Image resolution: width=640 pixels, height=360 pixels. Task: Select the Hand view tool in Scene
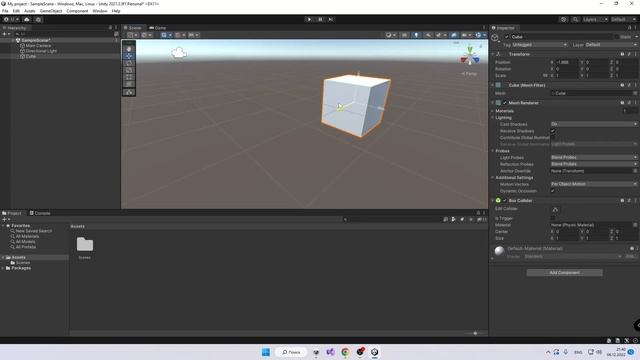(x=129, y=49)
